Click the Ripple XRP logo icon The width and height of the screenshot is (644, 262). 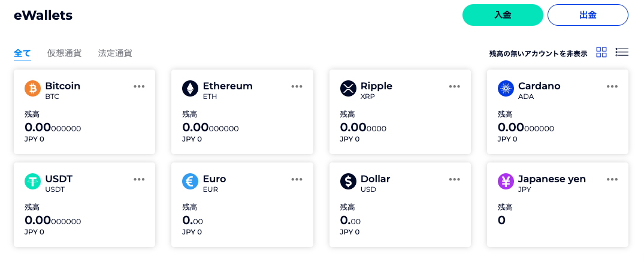click(348, 88)
